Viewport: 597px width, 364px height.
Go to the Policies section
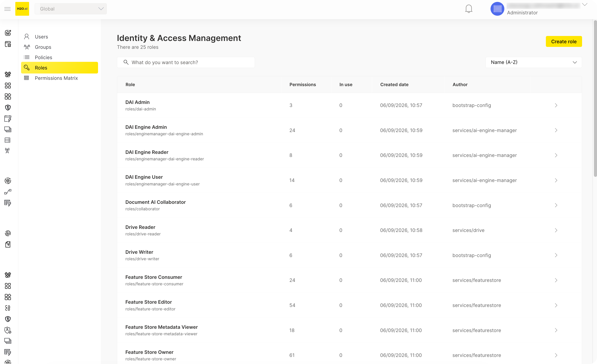(60, 57)
